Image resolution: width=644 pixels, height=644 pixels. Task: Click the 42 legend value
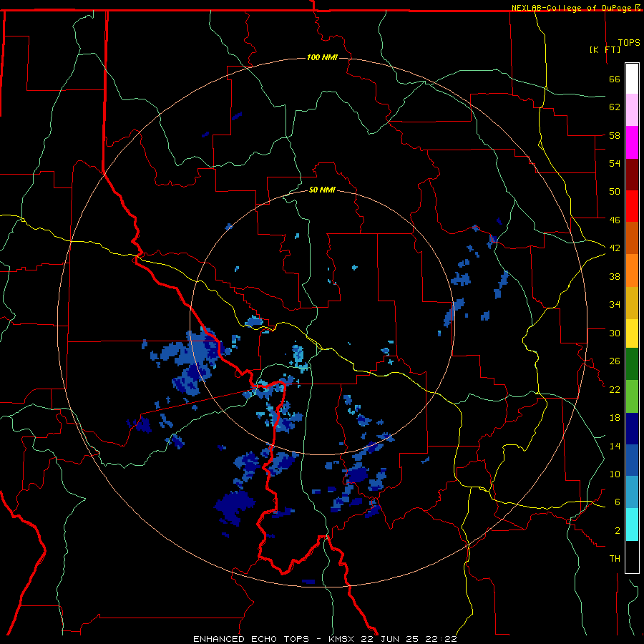615,248
